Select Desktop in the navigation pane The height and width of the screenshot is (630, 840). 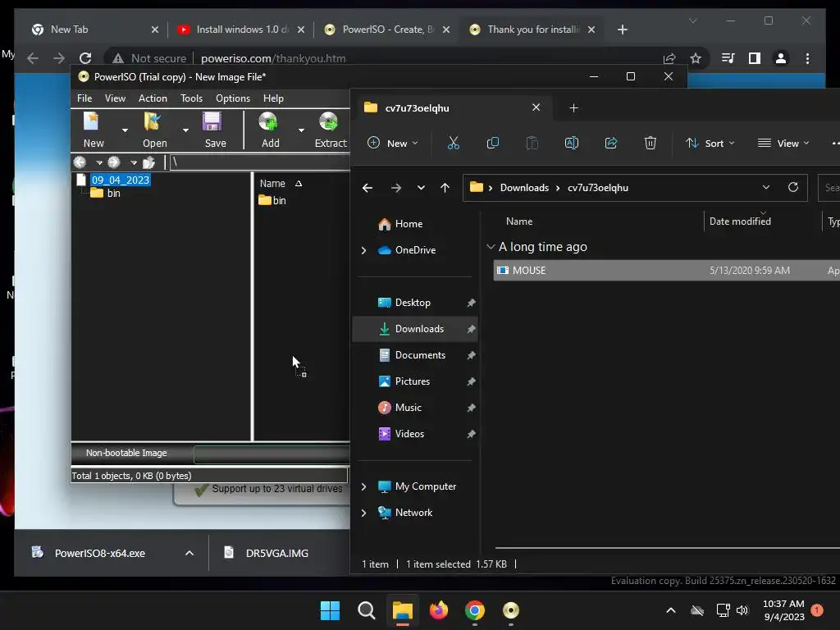click(415, 303)
